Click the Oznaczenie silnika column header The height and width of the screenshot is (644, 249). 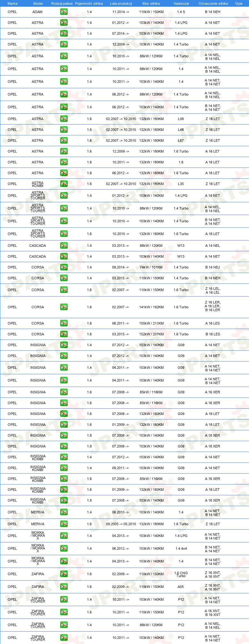pyautogui.click(x=213, y=4)
